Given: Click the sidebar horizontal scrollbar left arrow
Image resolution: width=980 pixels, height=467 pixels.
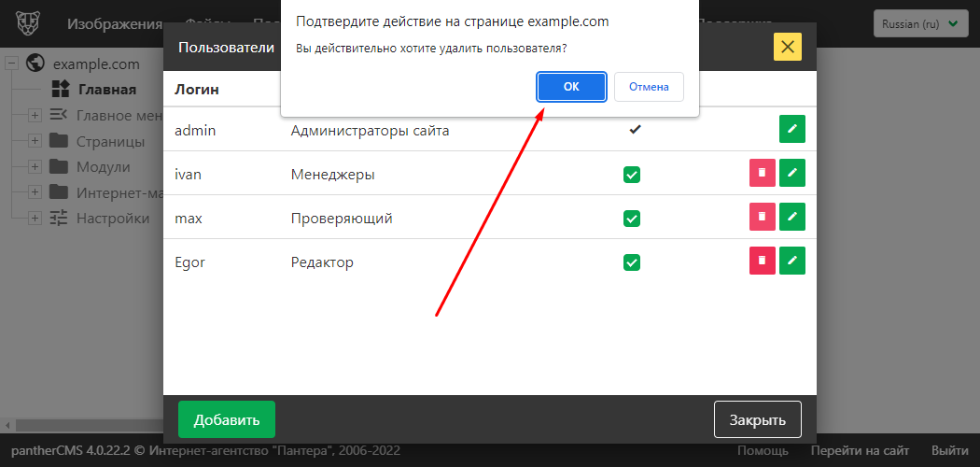Looking at the screenshot, I should [7, 425].
